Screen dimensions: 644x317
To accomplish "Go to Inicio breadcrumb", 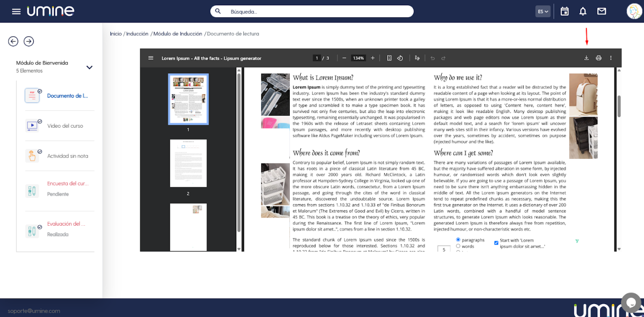I will [116, 34].
